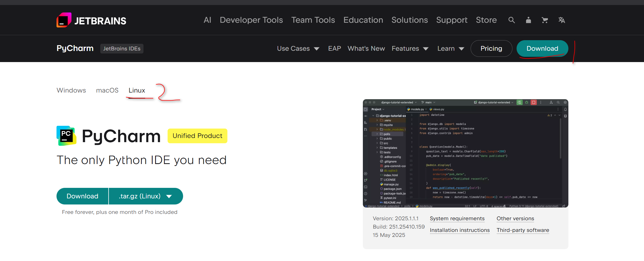Expand the Learn dropdown
This screenshot has width=644, height=261.
(x=451, y=48)
